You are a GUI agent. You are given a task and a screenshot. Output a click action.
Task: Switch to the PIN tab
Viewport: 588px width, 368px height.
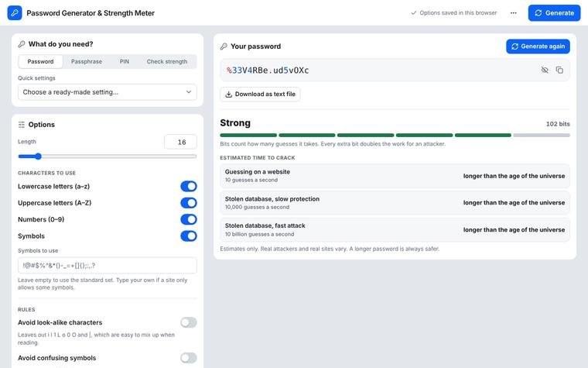(x=125, y=61)
